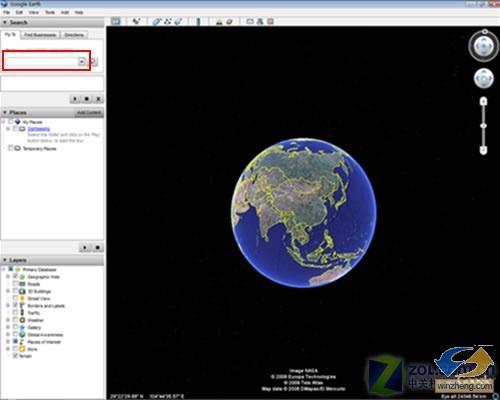500x400 pixels.
Task: Switch to the Directions tab
Action: (x=74, y=35)
